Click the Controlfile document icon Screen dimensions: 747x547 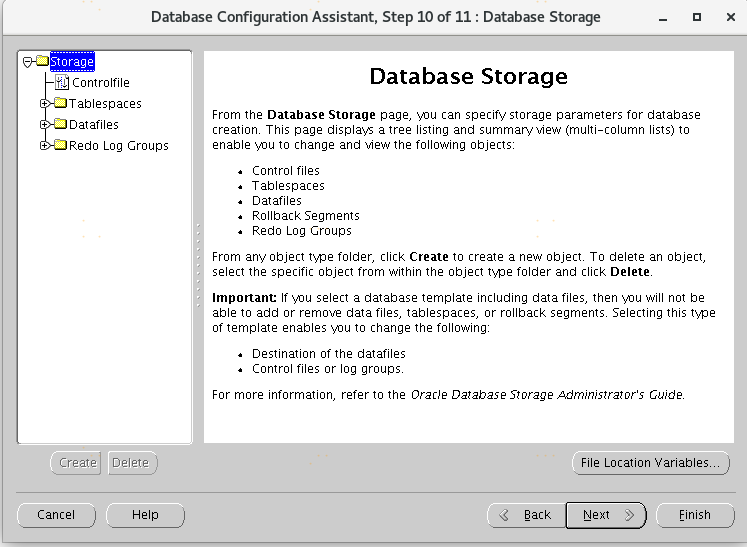(x=62, y=83)
